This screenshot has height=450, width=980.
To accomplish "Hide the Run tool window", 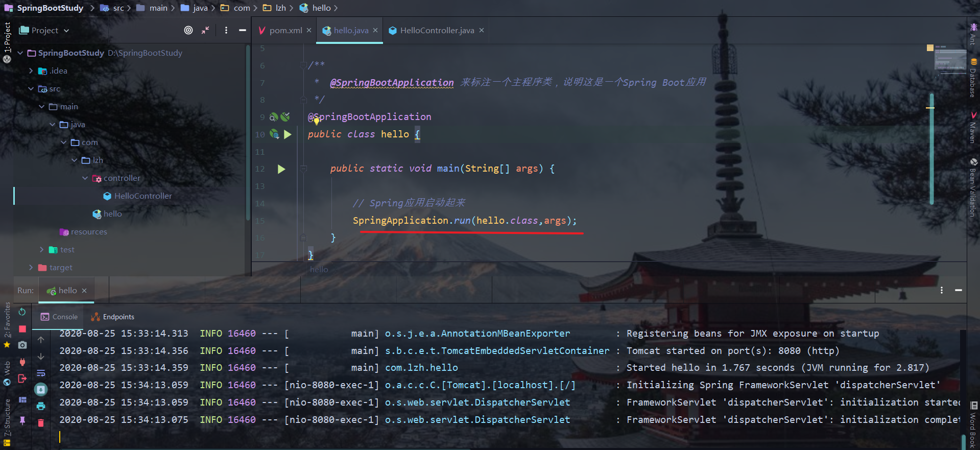I will [959, 290].
